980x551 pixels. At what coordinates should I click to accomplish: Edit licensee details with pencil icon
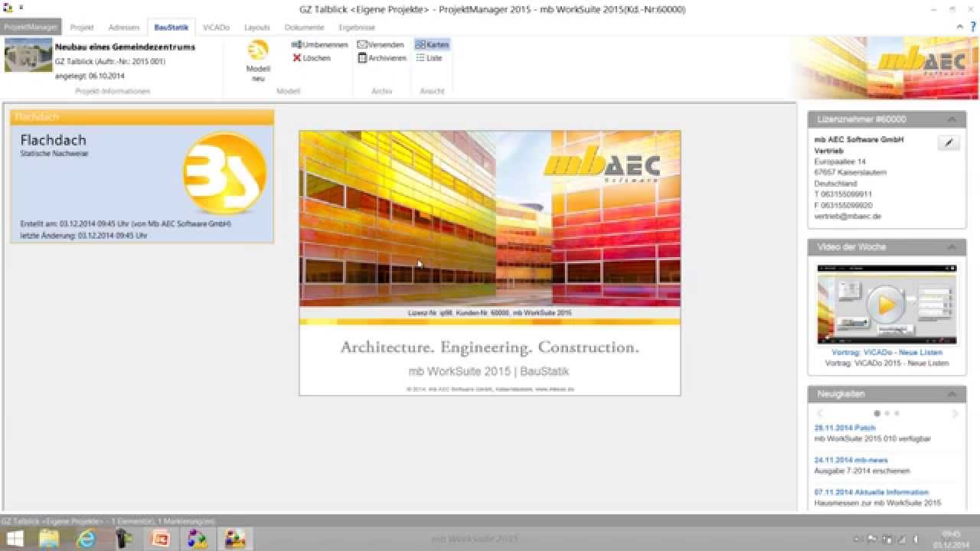pos(949,142)
